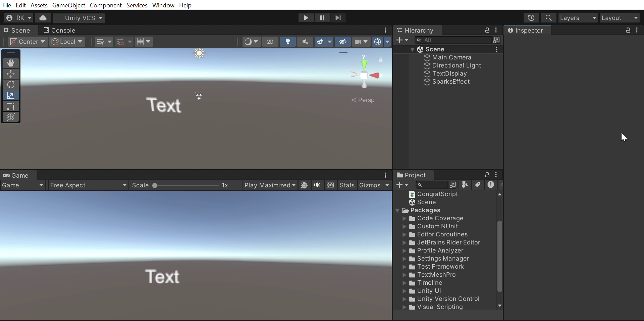Select the Hand view tool

pos(11,63)
